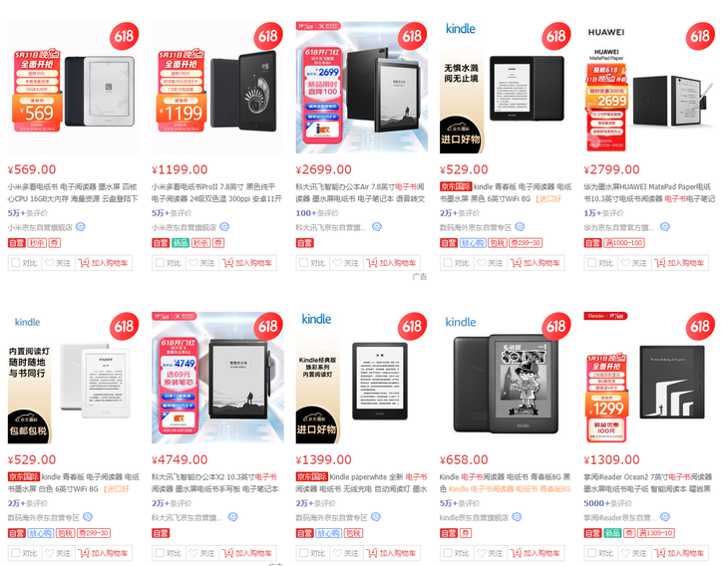Open 5万+条评价 reviews for ¥569 item

coord(27,213)
